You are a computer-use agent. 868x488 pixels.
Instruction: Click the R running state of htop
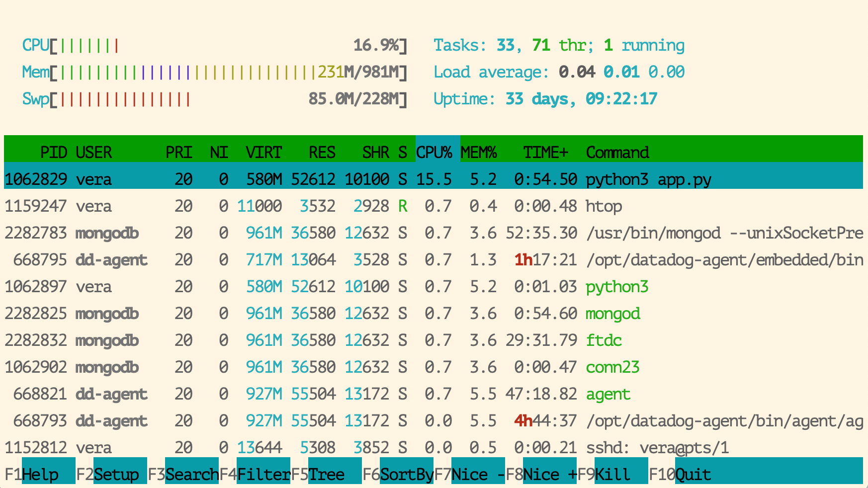pos(403,206)
